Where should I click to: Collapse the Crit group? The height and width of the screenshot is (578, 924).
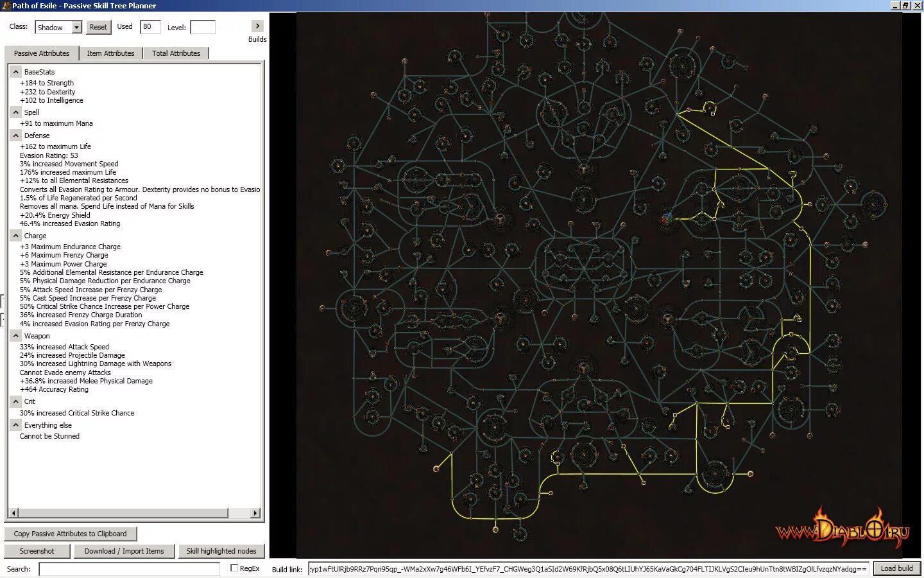16,401
